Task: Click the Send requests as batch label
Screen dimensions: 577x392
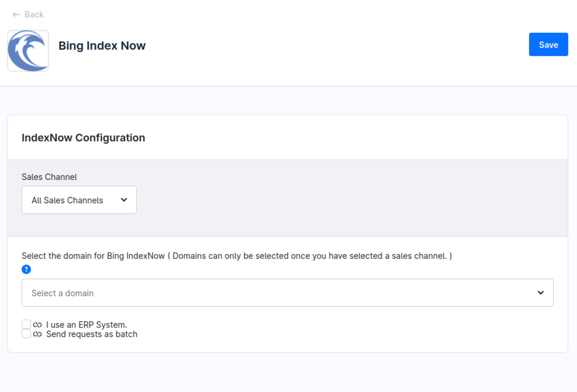Action: 92,334
